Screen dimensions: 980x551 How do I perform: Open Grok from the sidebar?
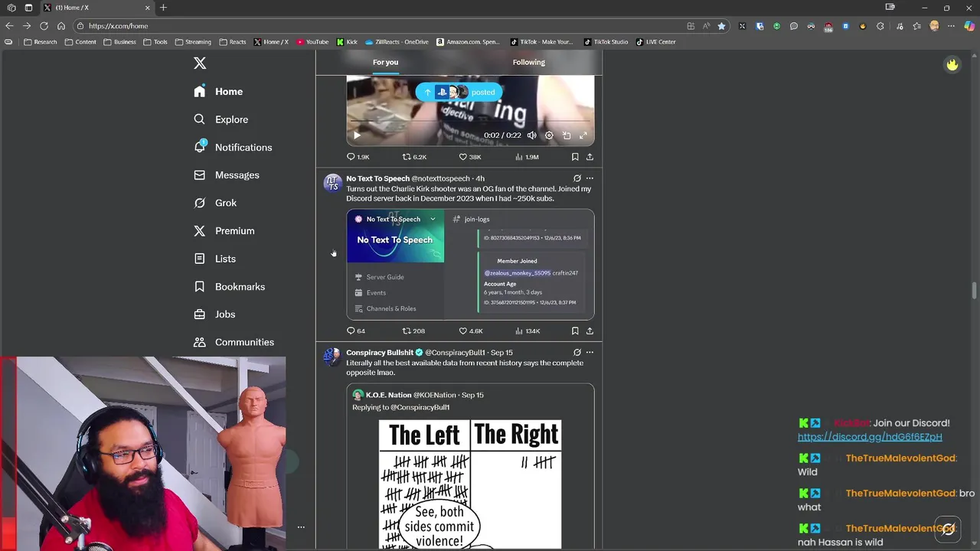tap(215, 203)
